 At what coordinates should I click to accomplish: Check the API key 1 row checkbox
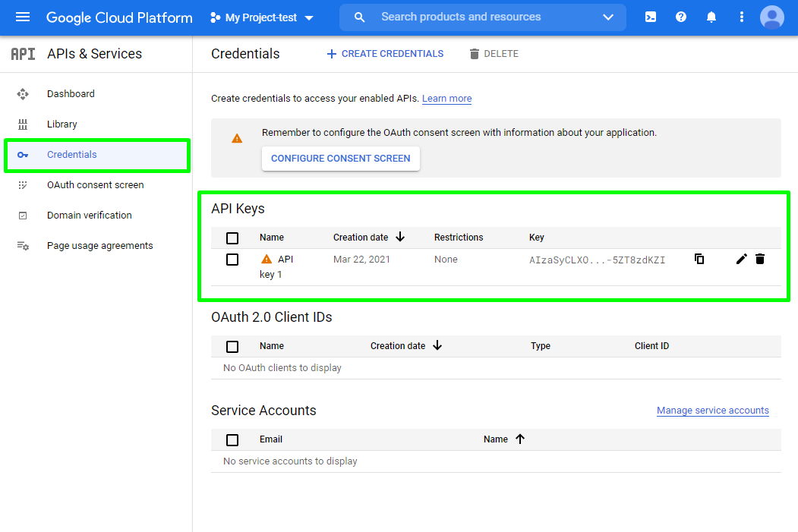tap(232, 260)
